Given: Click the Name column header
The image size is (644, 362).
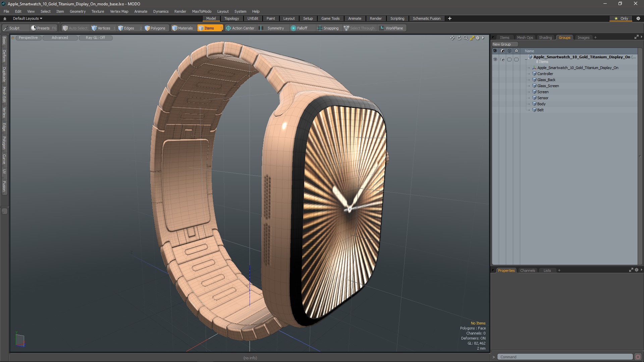Looking at the screenshot, I should coord(529,51).
